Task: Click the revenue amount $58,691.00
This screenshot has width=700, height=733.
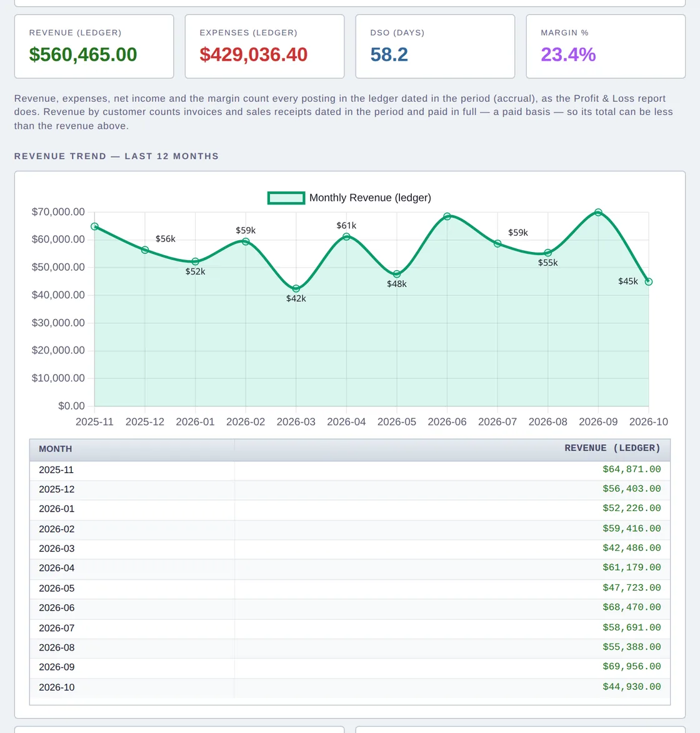Action: coord(632,628)
